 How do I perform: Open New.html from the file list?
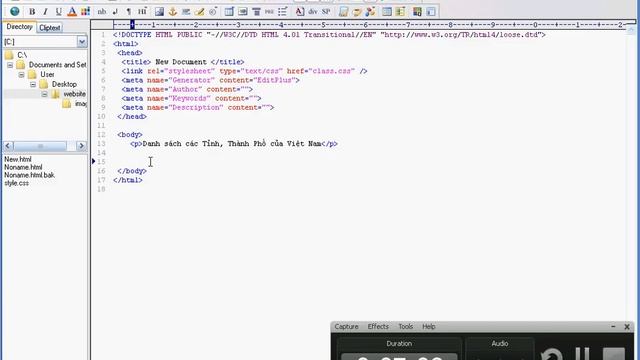[18, 159]
